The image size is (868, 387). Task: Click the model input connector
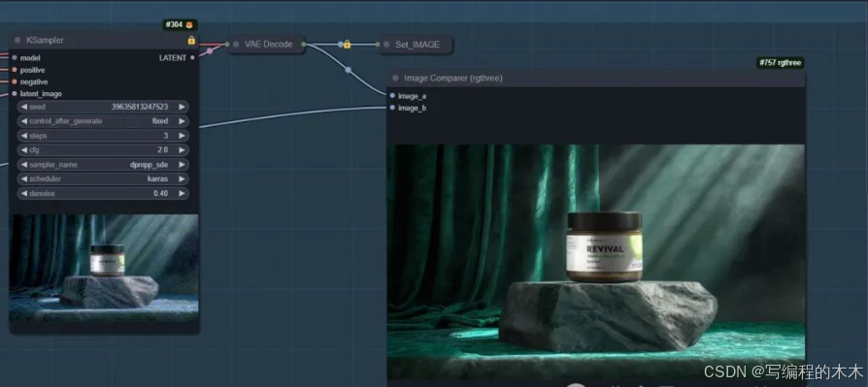(15, 57)
